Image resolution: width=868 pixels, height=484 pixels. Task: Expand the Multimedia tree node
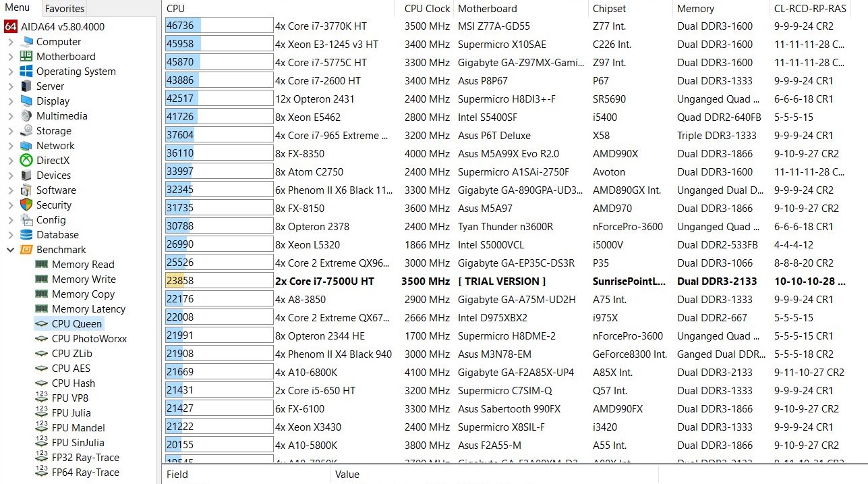10,116
